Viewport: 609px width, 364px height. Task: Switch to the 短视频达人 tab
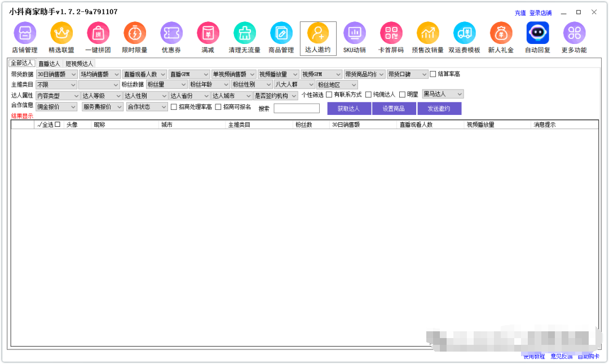pyautogui.click(x=80, y=64)
